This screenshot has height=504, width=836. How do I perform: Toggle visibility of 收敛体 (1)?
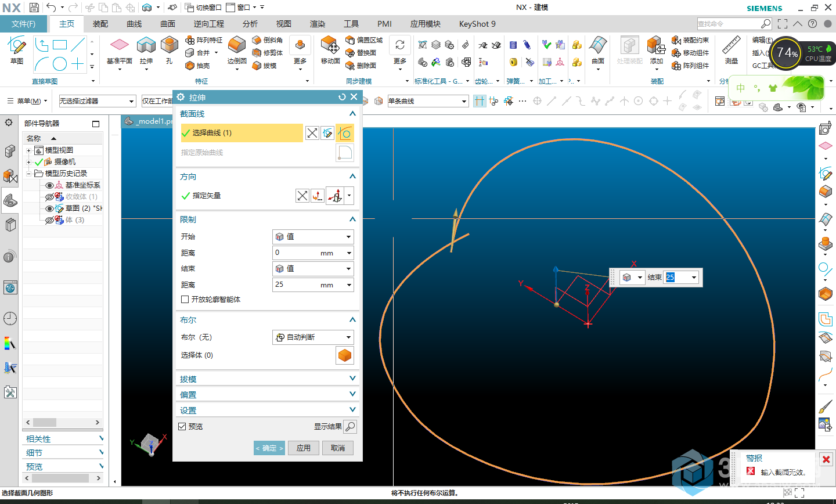pos(49,197)
